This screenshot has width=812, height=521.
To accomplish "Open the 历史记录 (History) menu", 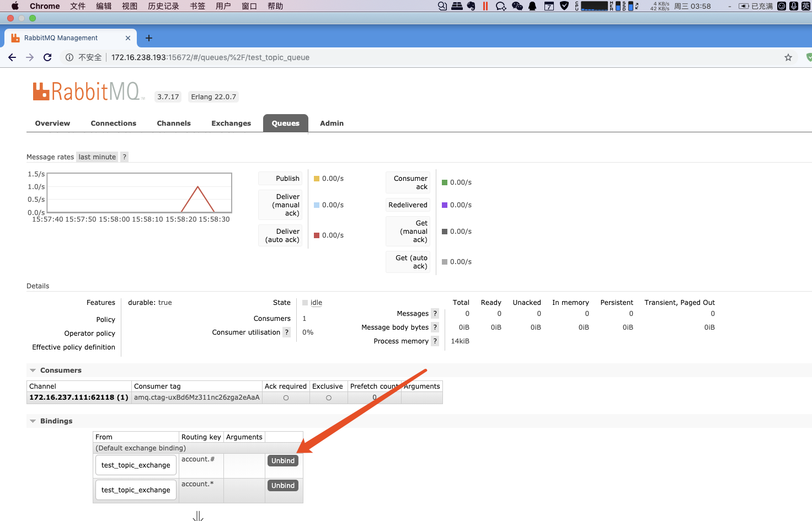I will [163, 6].
